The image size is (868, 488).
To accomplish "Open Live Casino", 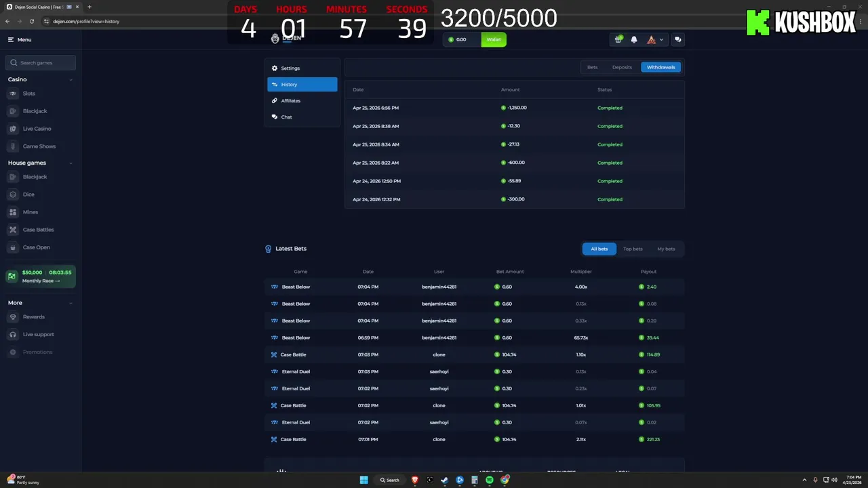I will (37, 129).
